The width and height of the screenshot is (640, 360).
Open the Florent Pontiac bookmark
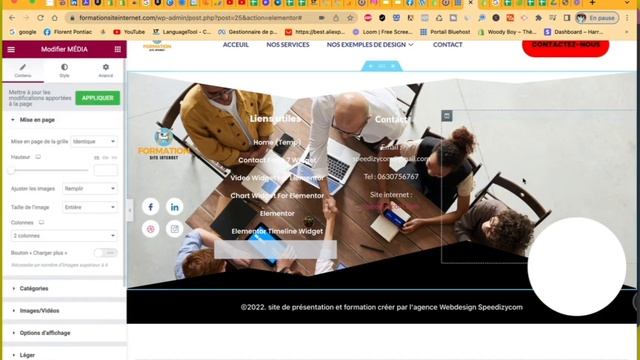click(x=68, y=32)
